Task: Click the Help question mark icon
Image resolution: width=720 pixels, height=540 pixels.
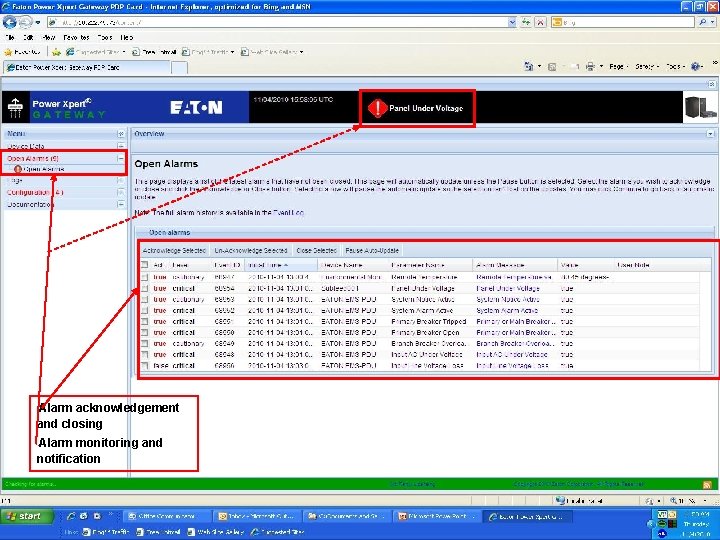Action: tap(696, 67)
